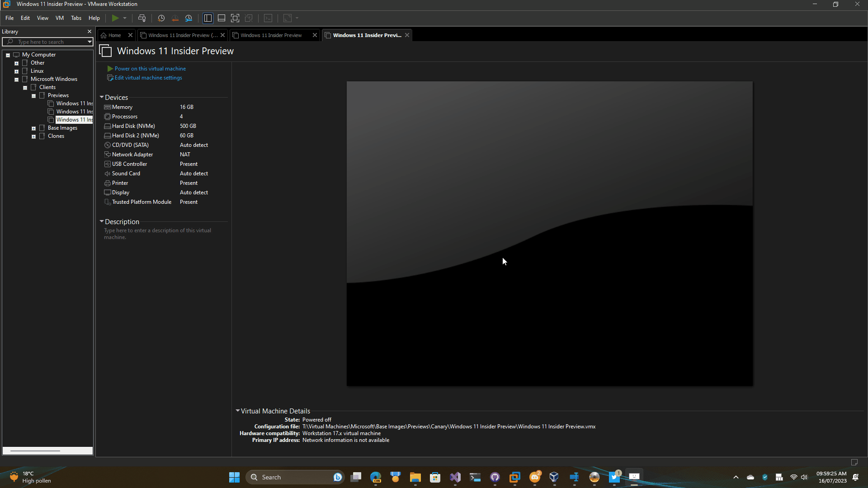Take a snapshot using the snapshot clock icon
The image size is (868, 488).
pyautogui.click(x=161, y=18)
